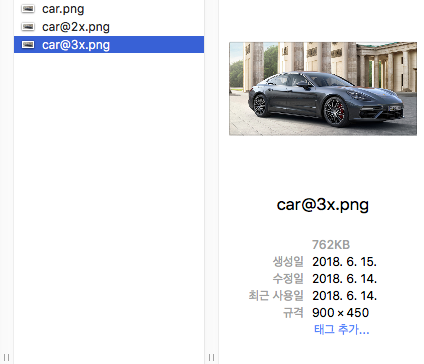Viewport: 424px width, 364px height.
Task: Click the car@3x.png file icon
Action: coord(28,44)
